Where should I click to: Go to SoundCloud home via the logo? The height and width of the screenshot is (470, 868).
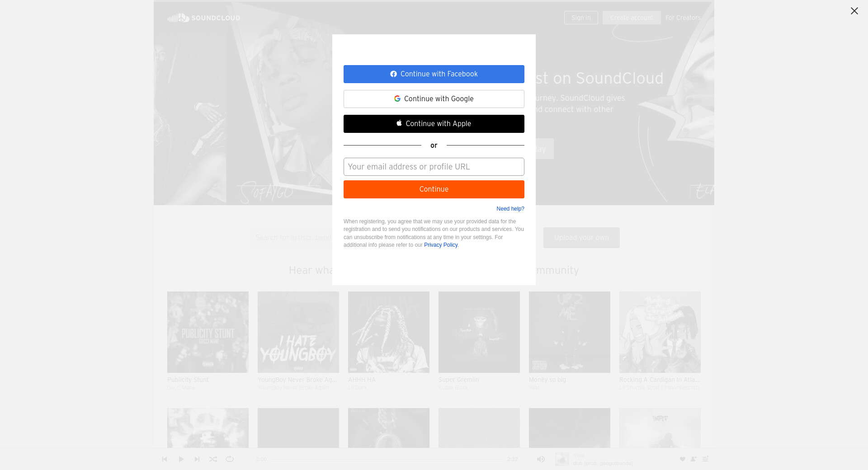pos(204,18)
